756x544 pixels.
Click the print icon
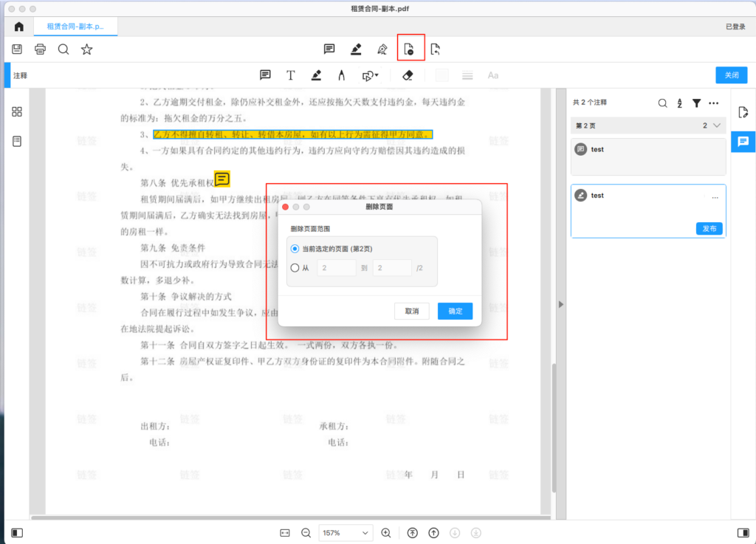pos(41,49)
